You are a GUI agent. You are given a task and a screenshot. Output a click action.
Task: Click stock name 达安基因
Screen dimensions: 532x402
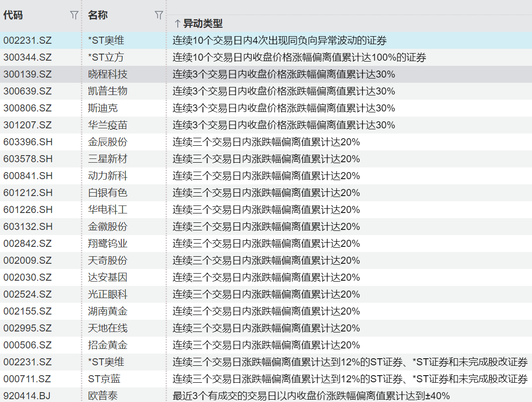[108, 277]
